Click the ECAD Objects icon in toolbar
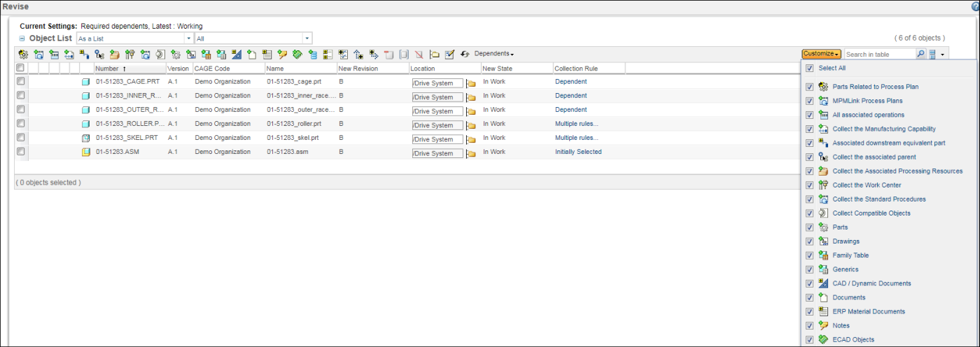This screenshot has height=347, width=980. coord(297,54)
